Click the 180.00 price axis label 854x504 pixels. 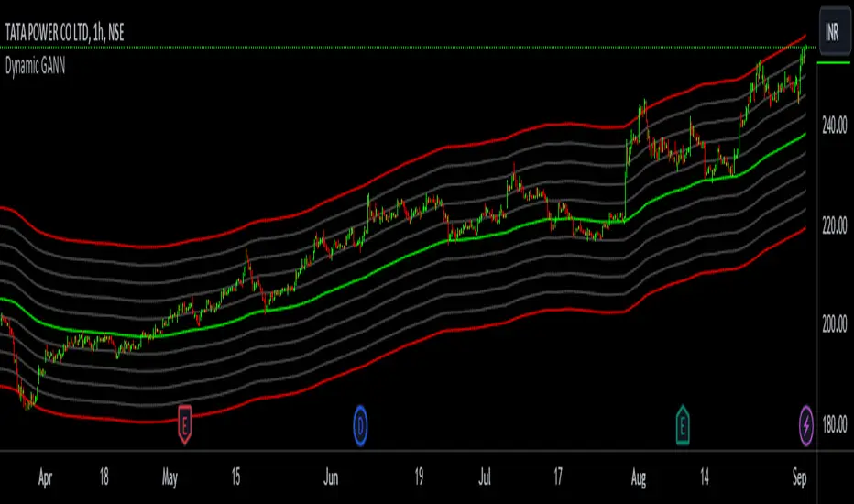tap(835, 423)
